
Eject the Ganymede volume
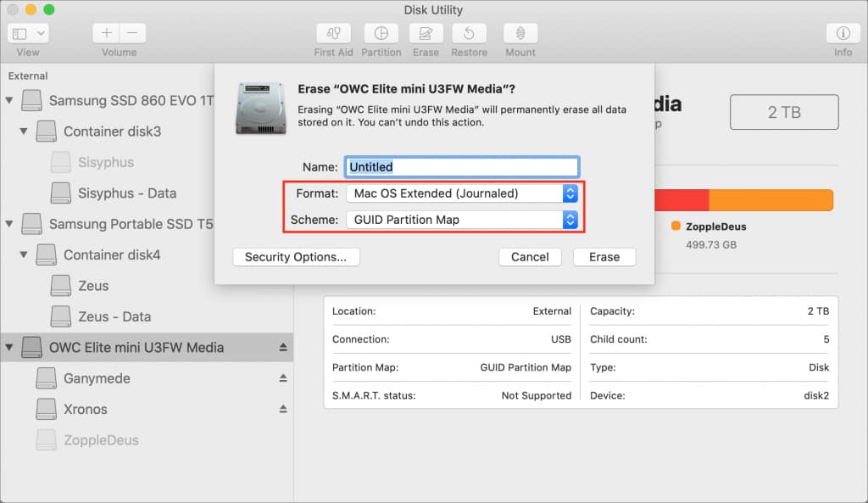pos(283,378)
